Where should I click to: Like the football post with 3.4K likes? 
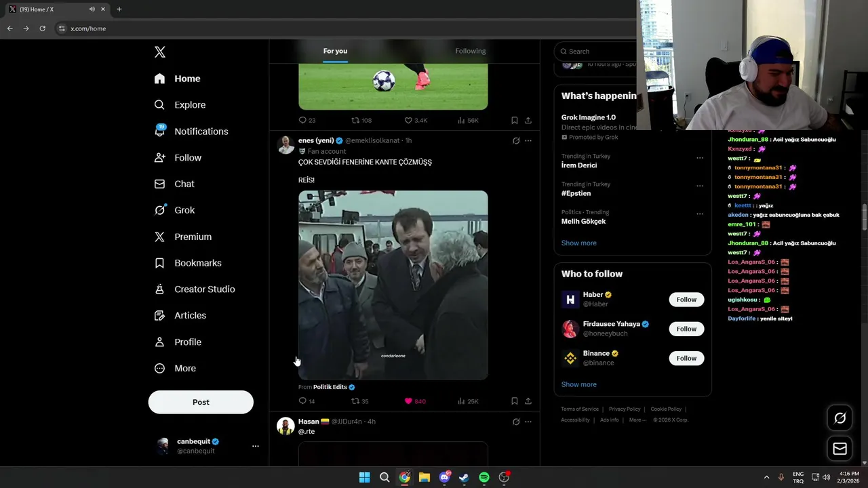click(416, 120)
